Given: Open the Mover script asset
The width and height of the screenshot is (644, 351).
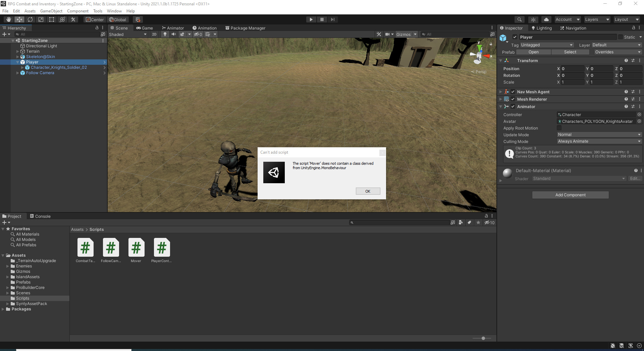Looking at the screenshot, I should 136,248.
